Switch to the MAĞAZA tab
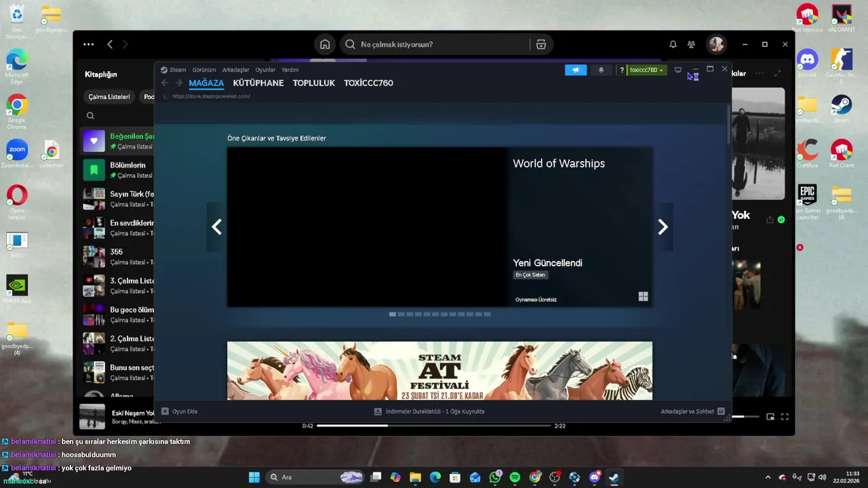 point(206,83)
